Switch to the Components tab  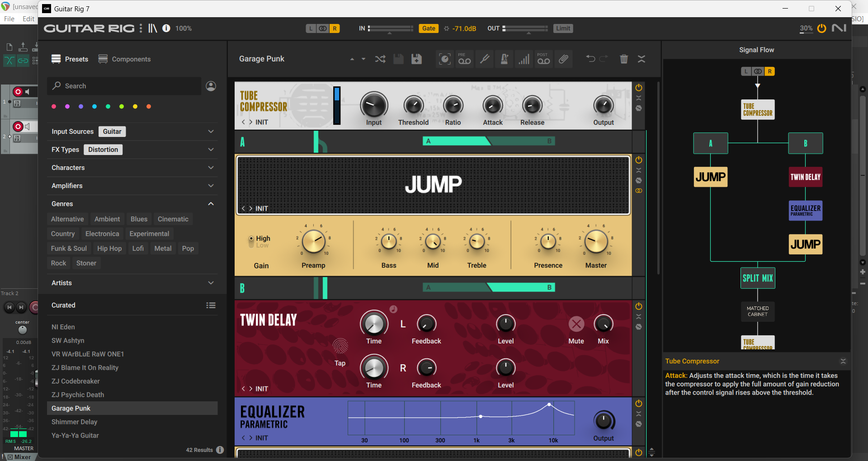pos(125,59)
